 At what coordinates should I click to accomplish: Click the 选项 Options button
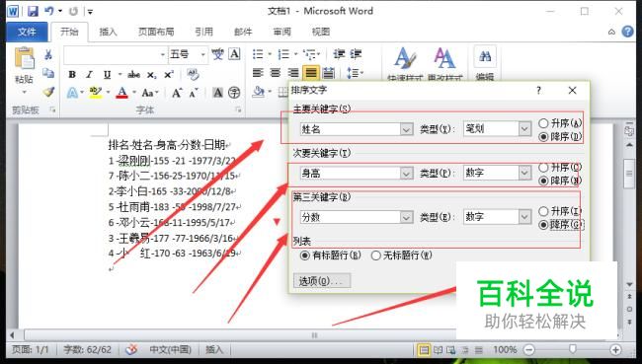point(321,281)
